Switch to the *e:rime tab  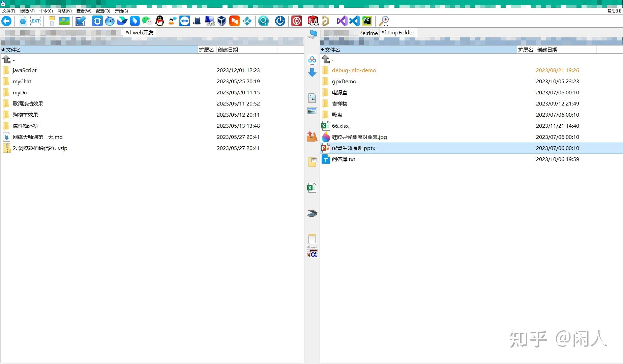369,33
